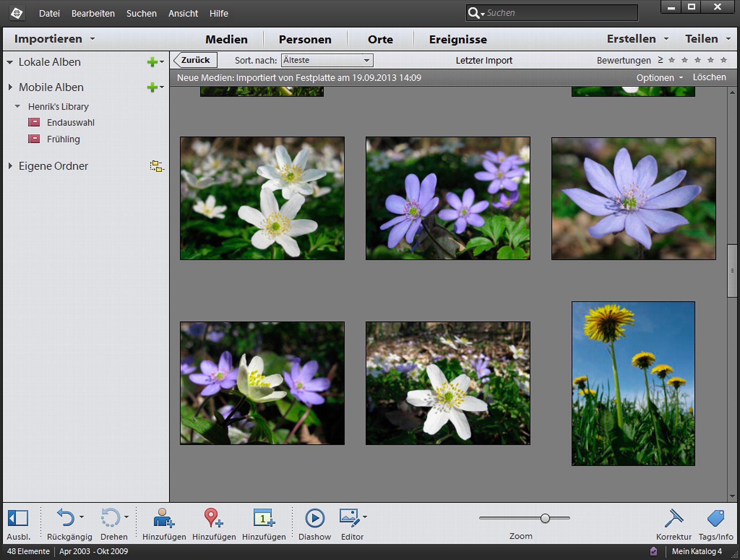Click the Rückgängig undo arrow icon
This screenshot has height=560, width=740.
tap(66, 517)
